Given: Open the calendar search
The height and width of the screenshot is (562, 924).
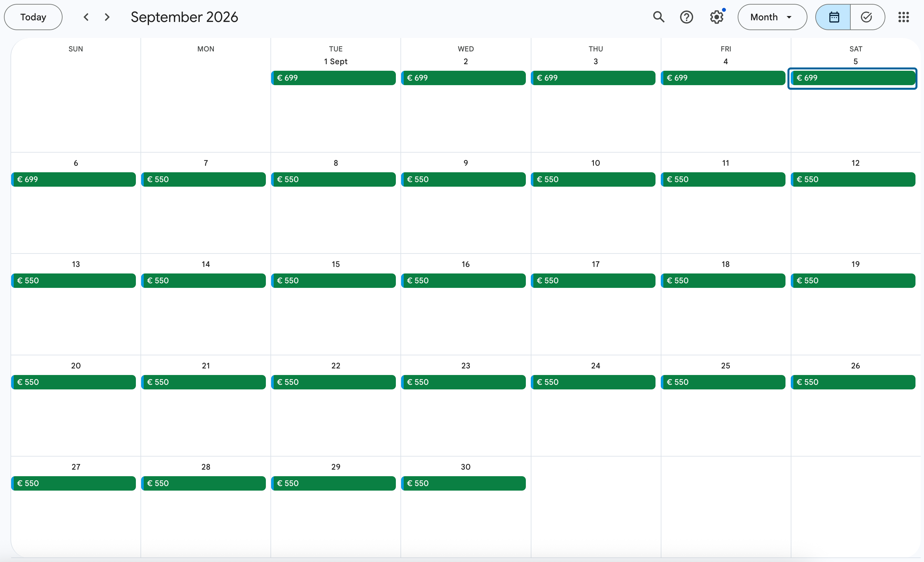Looking at the screenshot, I should pos(658,17).
